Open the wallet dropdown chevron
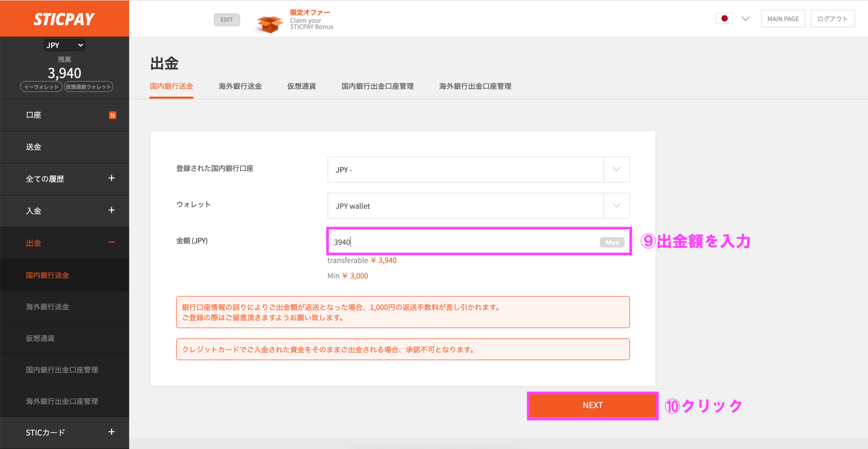Screen dimensions: 868x449 (617, 206)
